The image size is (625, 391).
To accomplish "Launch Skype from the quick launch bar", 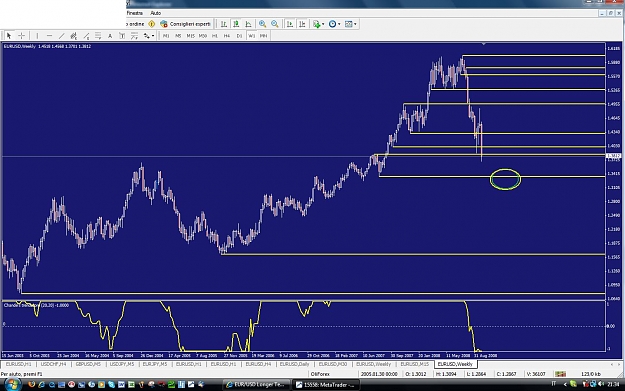I will pos(111,384).
